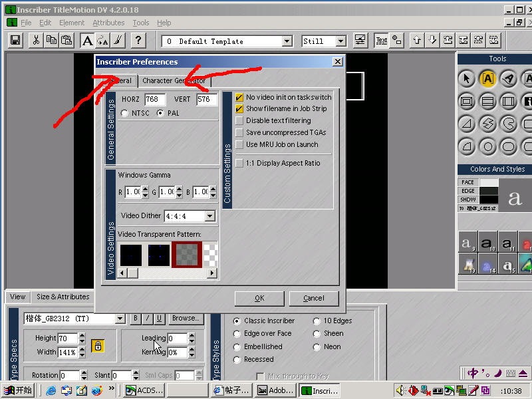The height and width of the screenshot is (399, 532).
Task: Enable Disable text filtering checkbox
Action: 239,120
